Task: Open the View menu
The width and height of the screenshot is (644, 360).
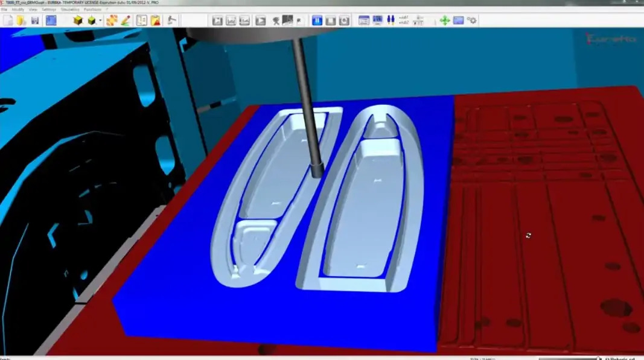Action: [x=33, y=10]
